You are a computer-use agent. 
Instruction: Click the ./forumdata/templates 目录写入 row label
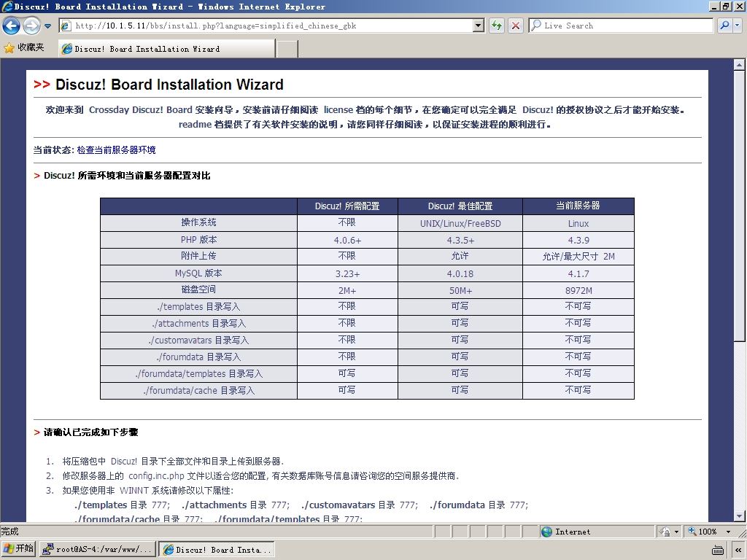coord(198,373)
